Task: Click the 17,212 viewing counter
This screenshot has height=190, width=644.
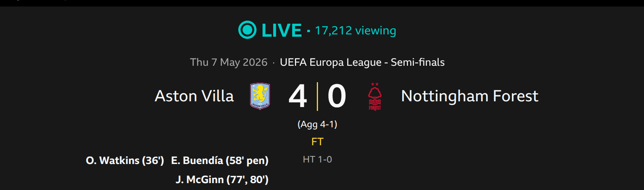Action: pyautogui.click(x=356, y=31)
